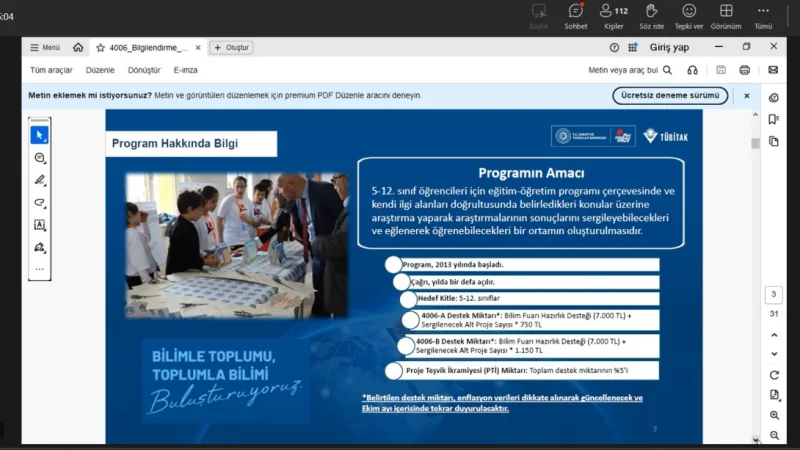Click 'Proje Teşvik İkramiyesi (PTİ) Miktarı' line

[x=517, y=370]
